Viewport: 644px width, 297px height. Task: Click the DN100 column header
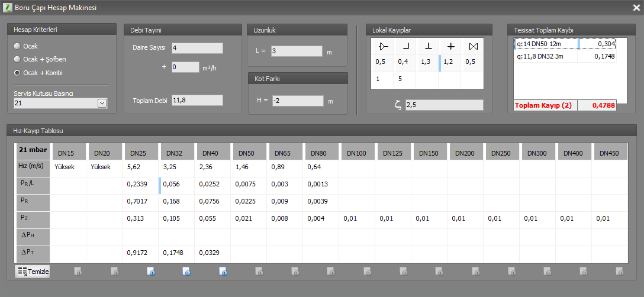click(356, 153)
